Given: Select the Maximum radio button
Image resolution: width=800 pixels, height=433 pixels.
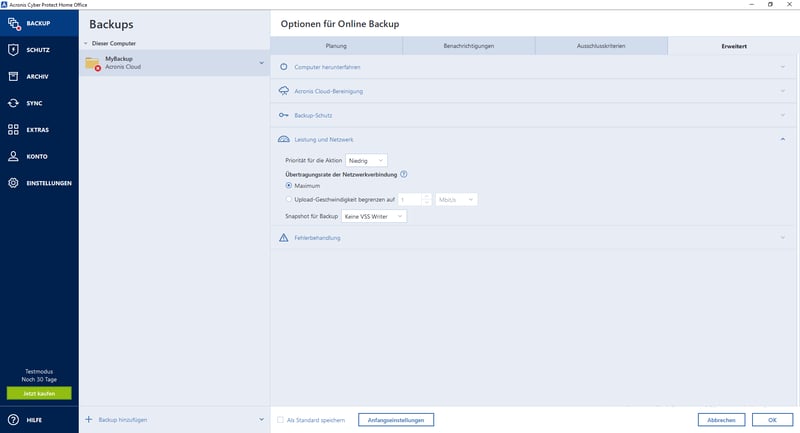Looking at the screenshot, I should [x=289, y=185].
